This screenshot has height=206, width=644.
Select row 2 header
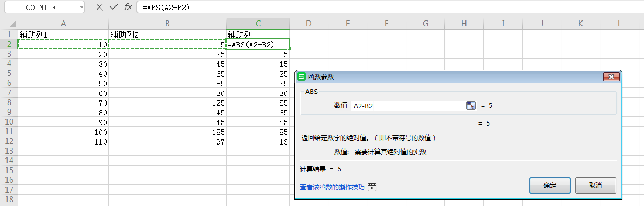tap(9, 44)
